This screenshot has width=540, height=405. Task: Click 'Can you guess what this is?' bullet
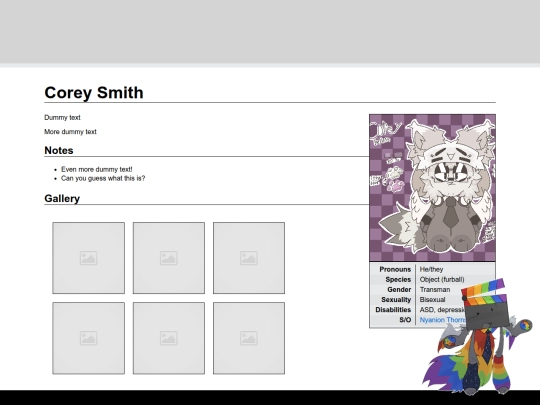tap(103, 178)
